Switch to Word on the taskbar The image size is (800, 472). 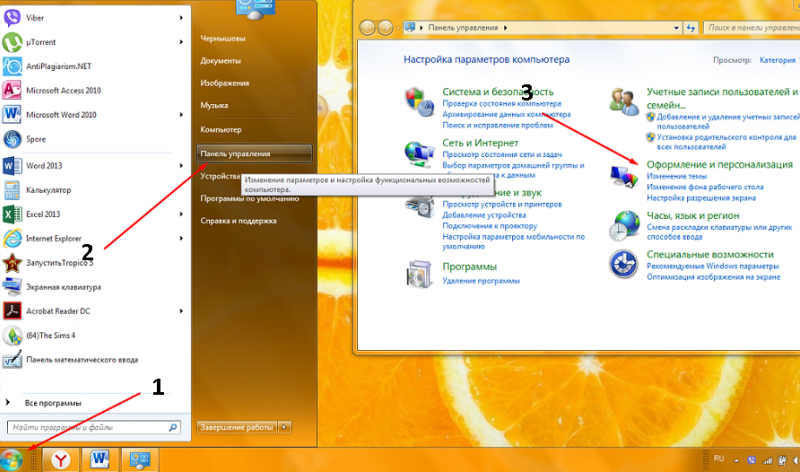click(x=100, y=460)
